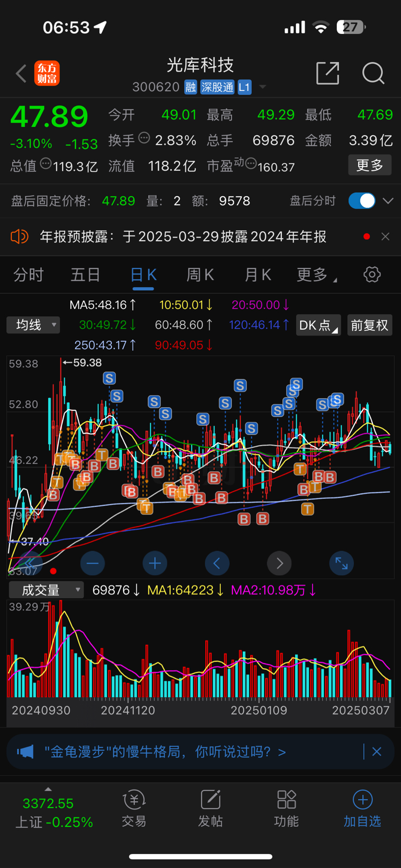Expand chart to fullscreen icon
Image resolution: width=401 pixels, height=868 pixels.
click(341, 563)
